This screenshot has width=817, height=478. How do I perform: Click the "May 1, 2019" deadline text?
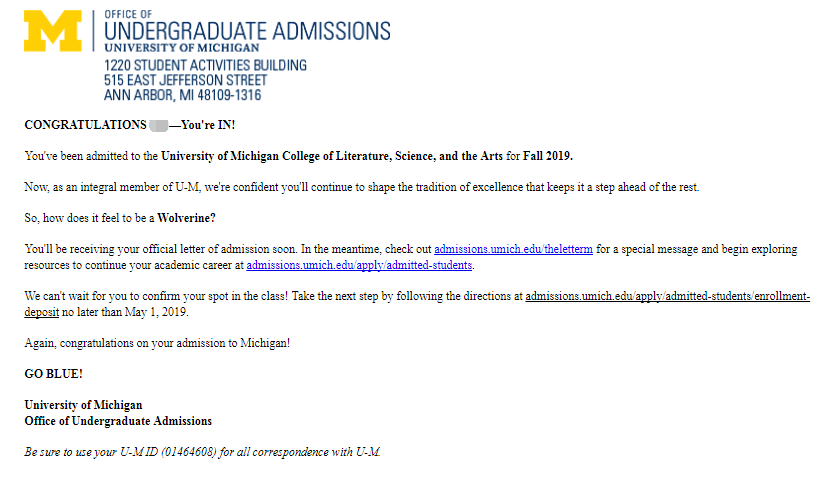click(158, 312)
